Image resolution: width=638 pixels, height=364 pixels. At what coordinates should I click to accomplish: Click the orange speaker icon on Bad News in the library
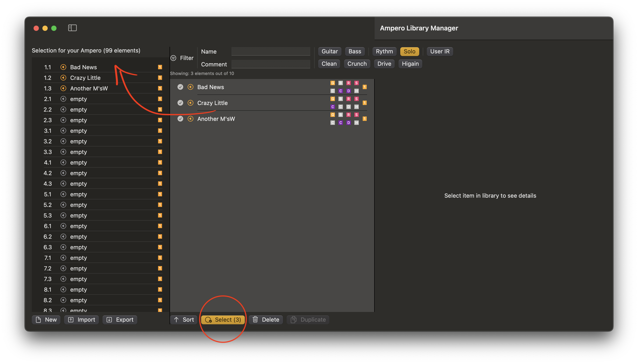pos(190,87)
